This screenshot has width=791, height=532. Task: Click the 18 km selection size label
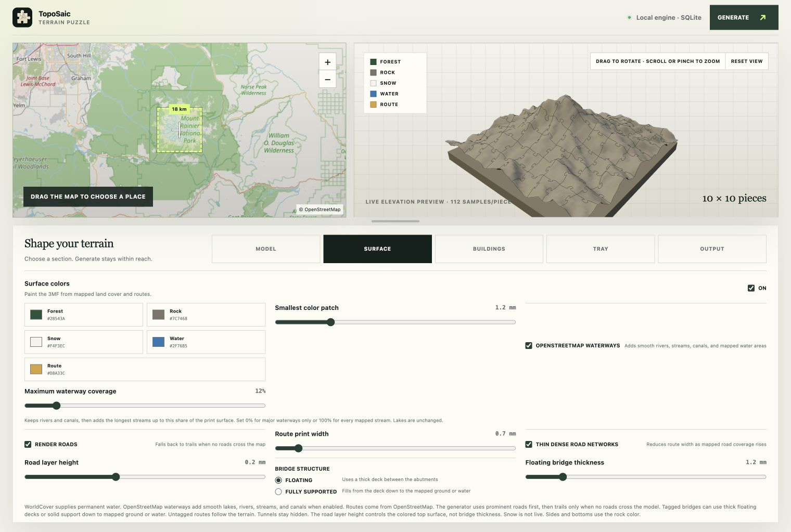(x=180, y=109)
